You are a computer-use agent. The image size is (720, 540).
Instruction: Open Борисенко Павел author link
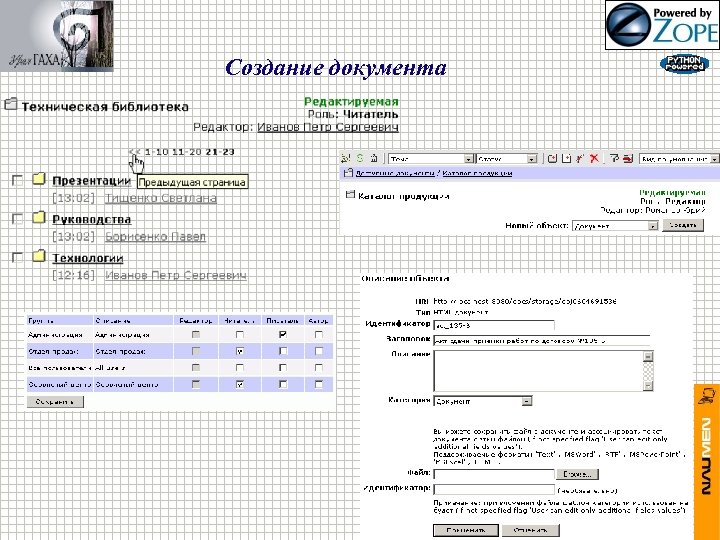click(x=155, y=236)
